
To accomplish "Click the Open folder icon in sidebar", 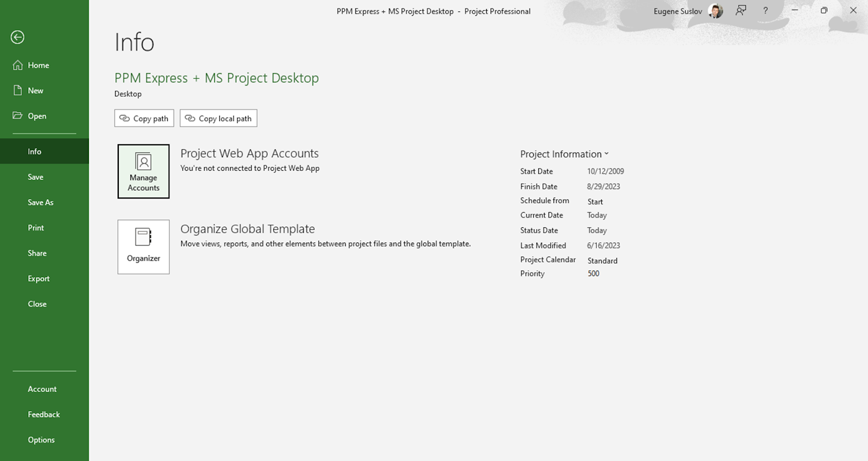I will [x=18, y=116].
